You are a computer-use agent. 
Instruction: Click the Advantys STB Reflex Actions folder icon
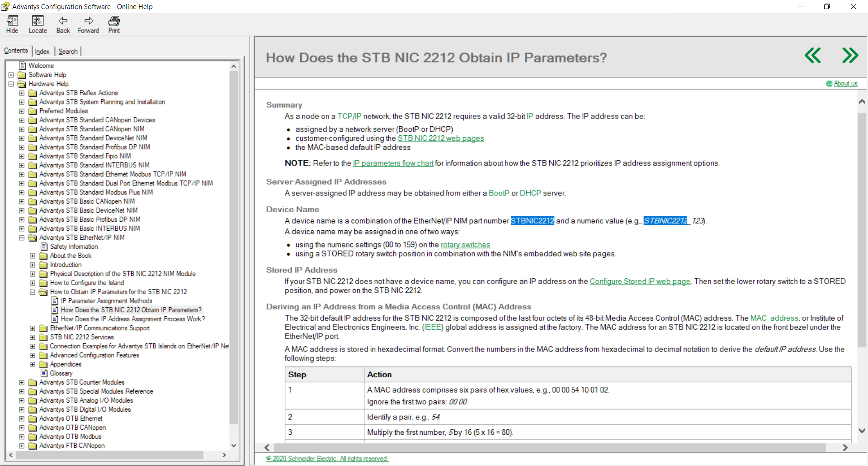tap(33, 93)
